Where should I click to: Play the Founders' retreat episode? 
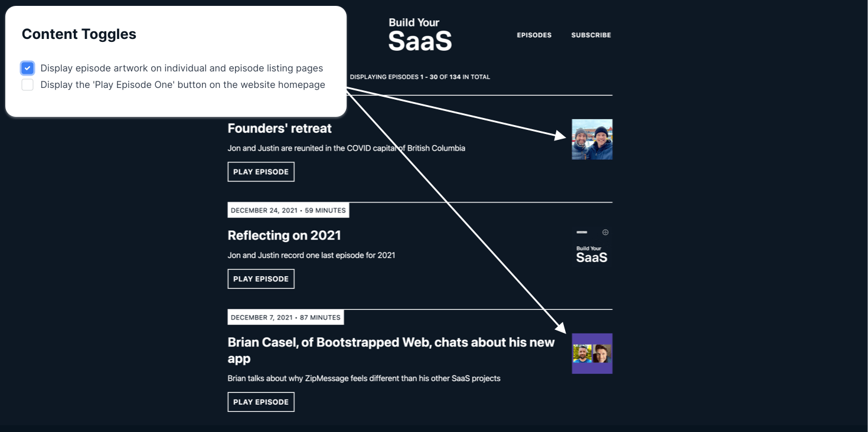pyautogui.click(x=260, y=172)
